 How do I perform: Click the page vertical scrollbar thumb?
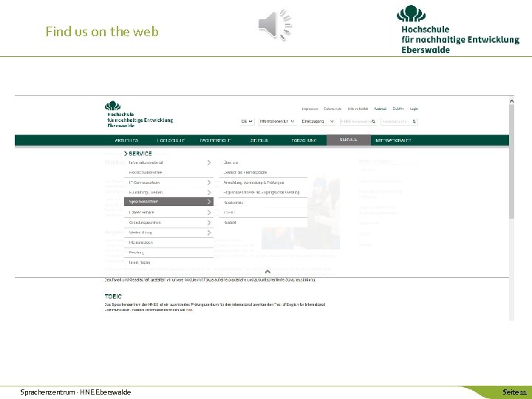(511, 162)
